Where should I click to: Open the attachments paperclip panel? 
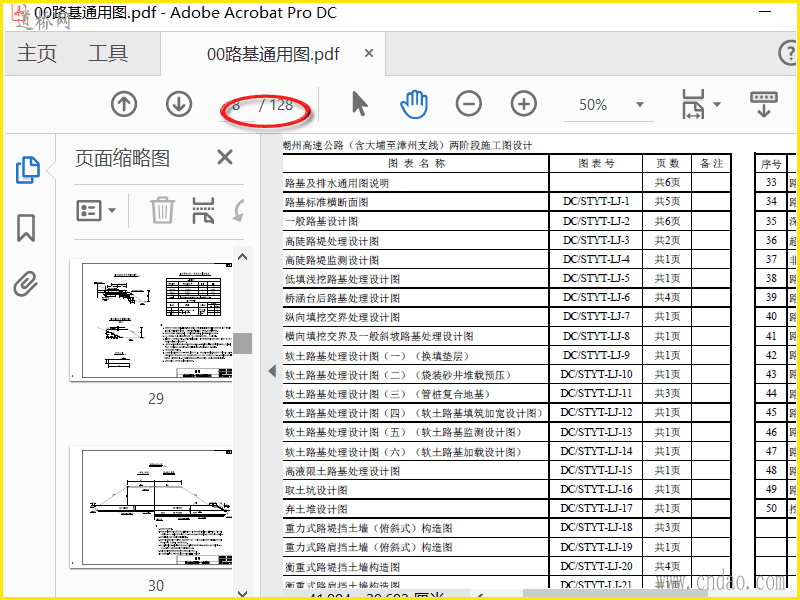(x=26, y=284)
